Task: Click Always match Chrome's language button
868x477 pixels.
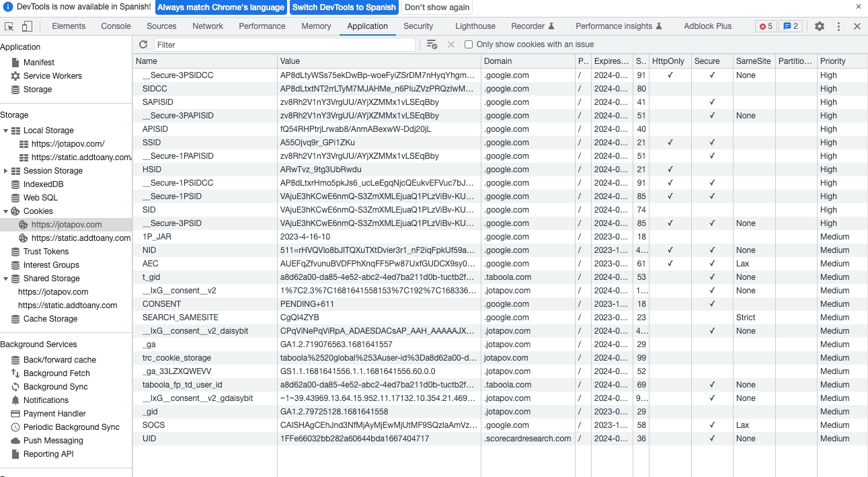Action: coord(221,7)
